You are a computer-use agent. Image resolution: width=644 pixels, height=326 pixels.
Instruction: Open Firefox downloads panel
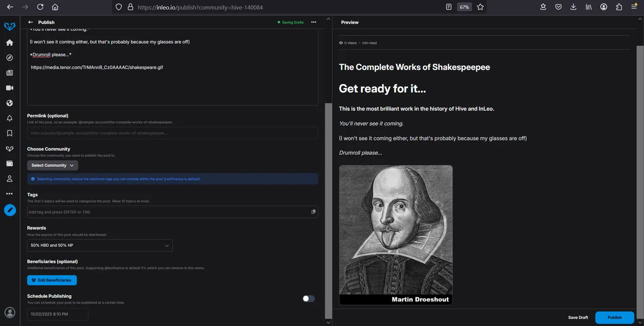click(574, 7)
